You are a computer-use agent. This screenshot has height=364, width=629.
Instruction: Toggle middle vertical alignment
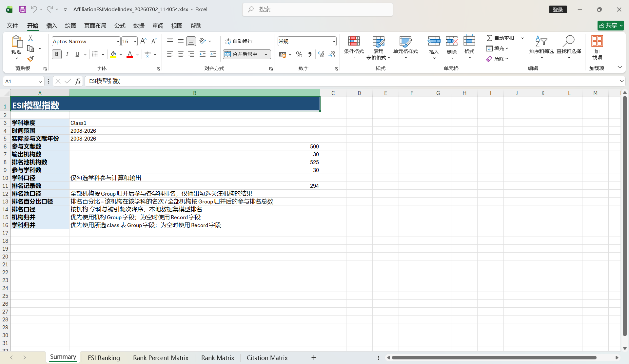181,41
